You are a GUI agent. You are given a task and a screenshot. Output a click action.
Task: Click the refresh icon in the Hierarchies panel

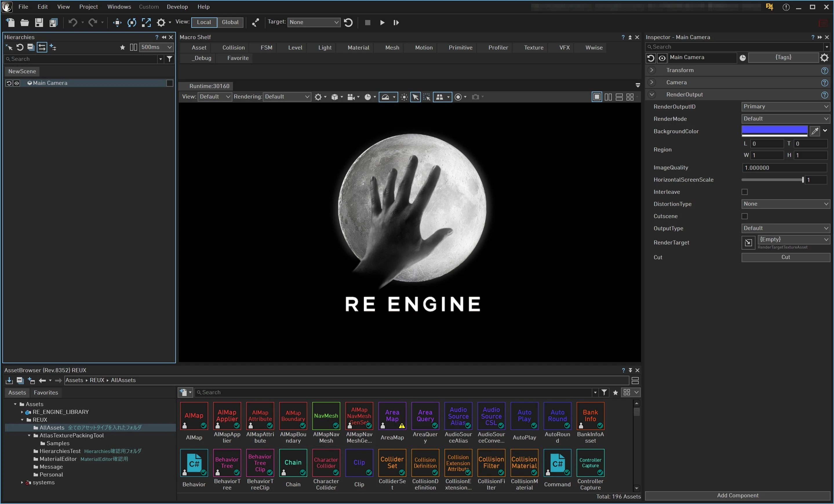20,48
